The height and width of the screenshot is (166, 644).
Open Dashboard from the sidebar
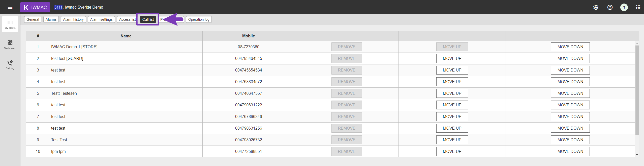point(10,44)
